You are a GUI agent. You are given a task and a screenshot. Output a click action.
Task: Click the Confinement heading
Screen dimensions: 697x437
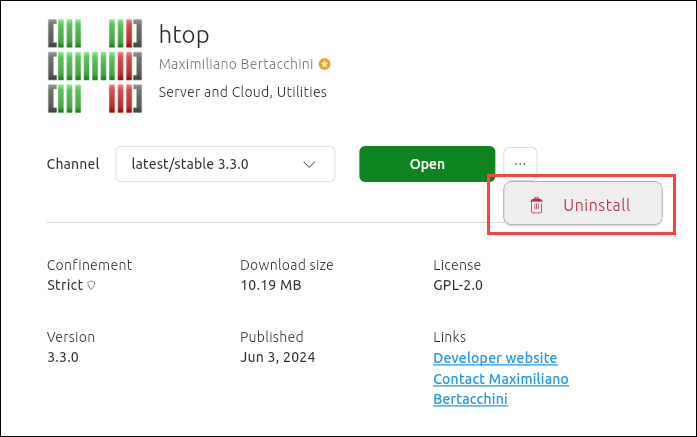click(89, 265)
